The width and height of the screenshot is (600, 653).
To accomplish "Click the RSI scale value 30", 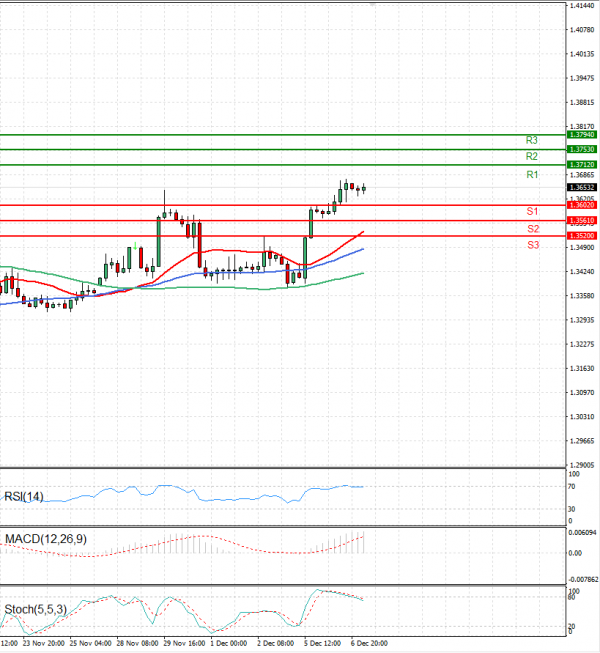I will pyautogui.click(x=572, y=509).
